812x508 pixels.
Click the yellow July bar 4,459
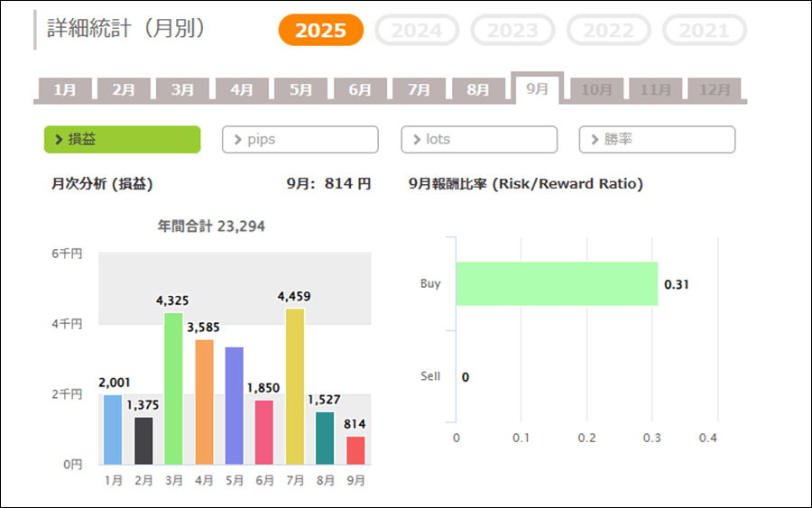(x=295, y=386)
